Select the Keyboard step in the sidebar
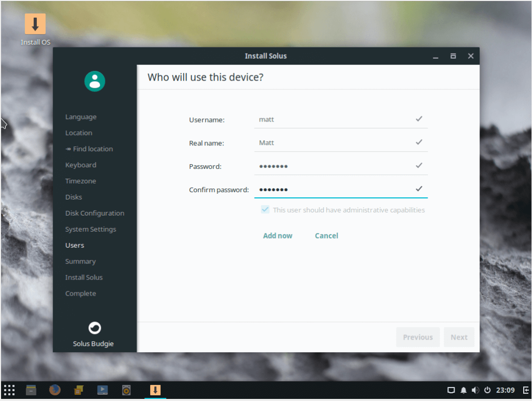This screenshot has width=532, height=401. [81, 165]
